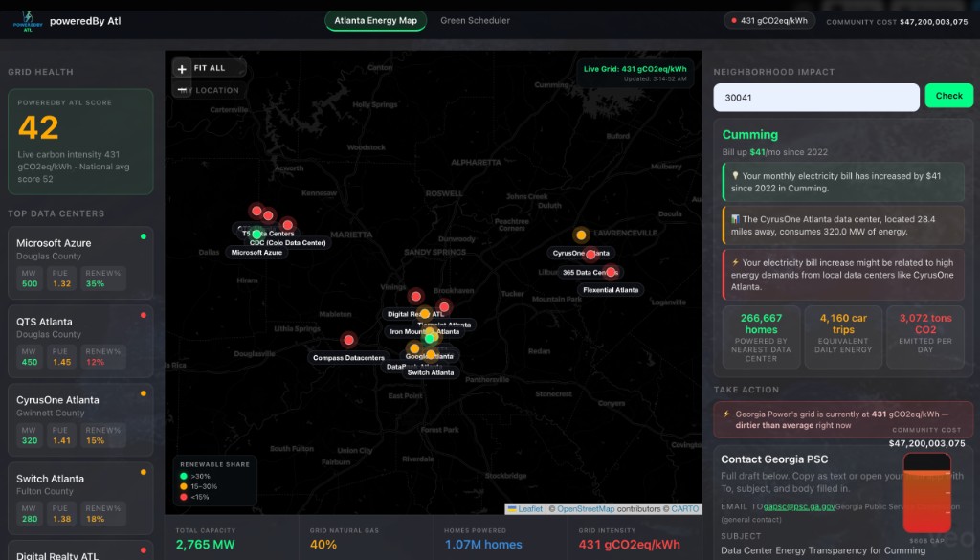Click the Cumming neighborhood heading
980x560 pixels.
(x=750, y=134)
